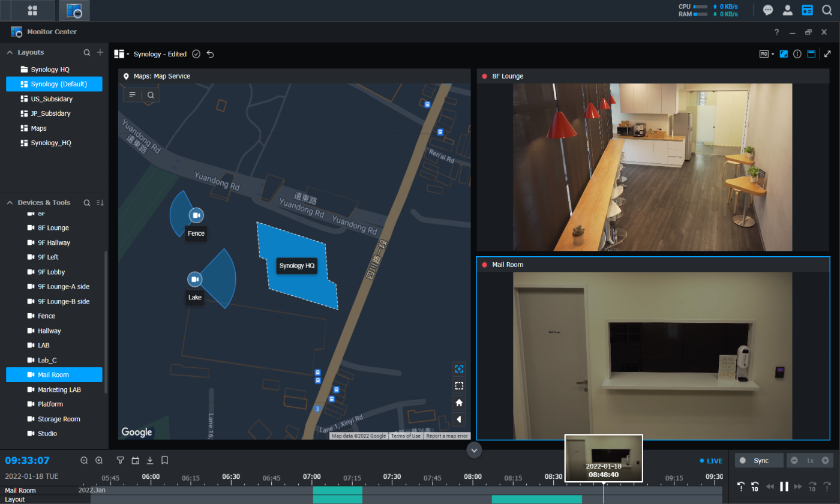This screenshot has width=840, height=504.
Task: Open the map layers menu in the map search bar
Action: [x=131, y=94]
